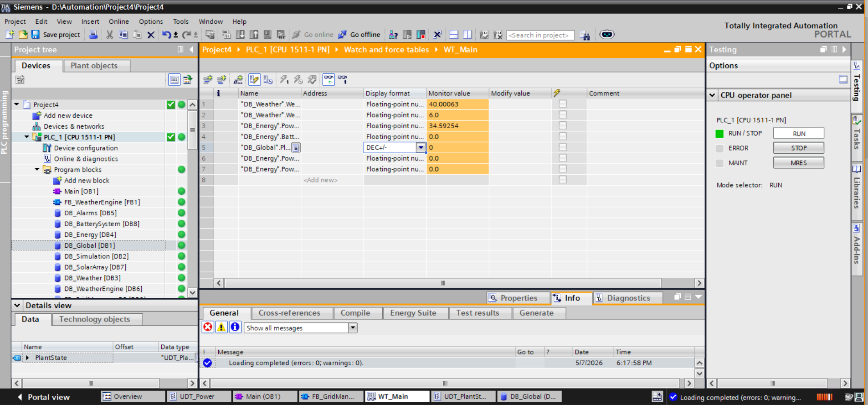Tick modify checkbox in row 2
868x405 pixels.
[x=563, y=115]
